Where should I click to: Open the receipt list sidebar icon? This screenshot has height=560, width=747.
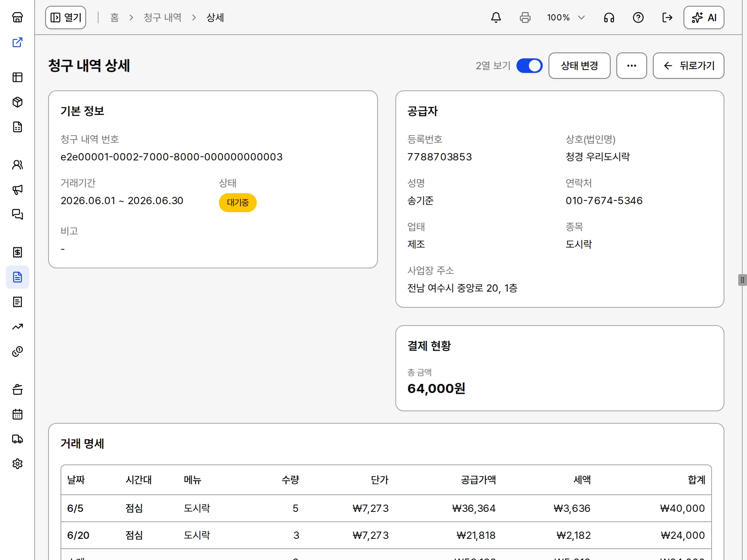(18, 302)
